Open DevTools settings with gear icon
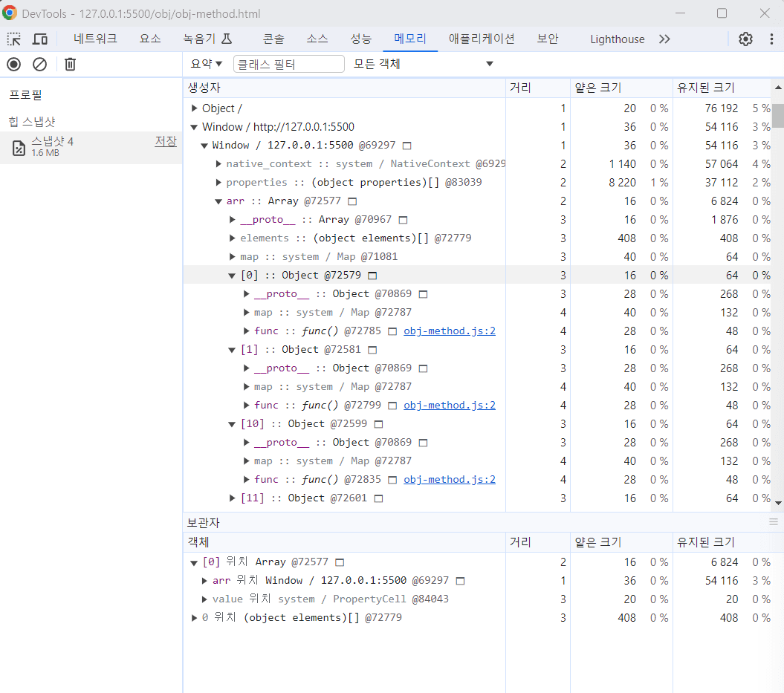784x693 pixels. [745, 39]
